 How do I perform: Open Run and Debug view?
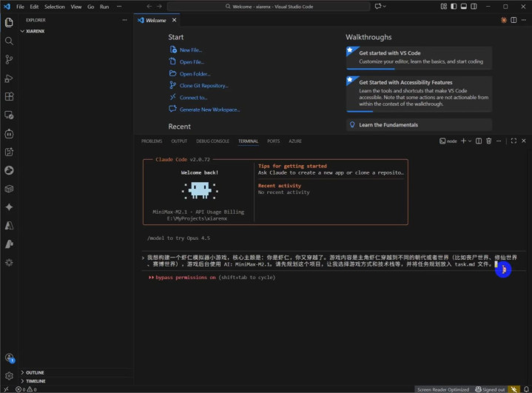point(9,78)
